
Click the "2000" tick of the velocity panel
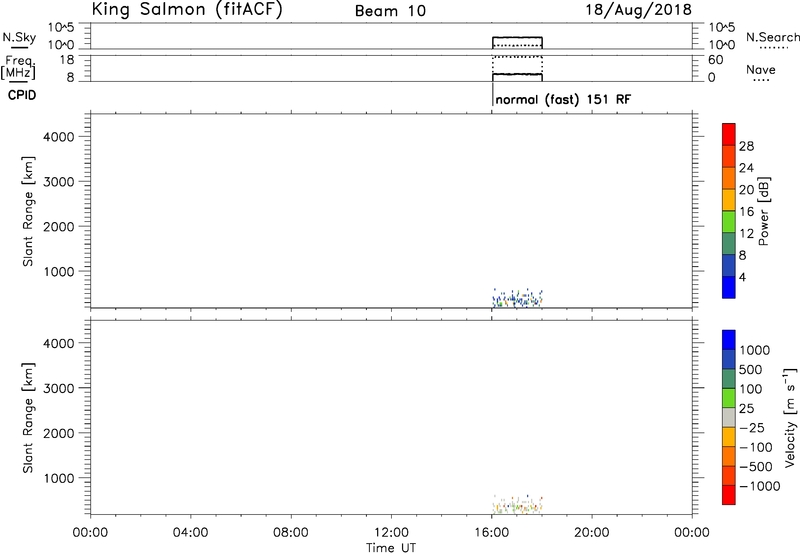click(59, 433)
